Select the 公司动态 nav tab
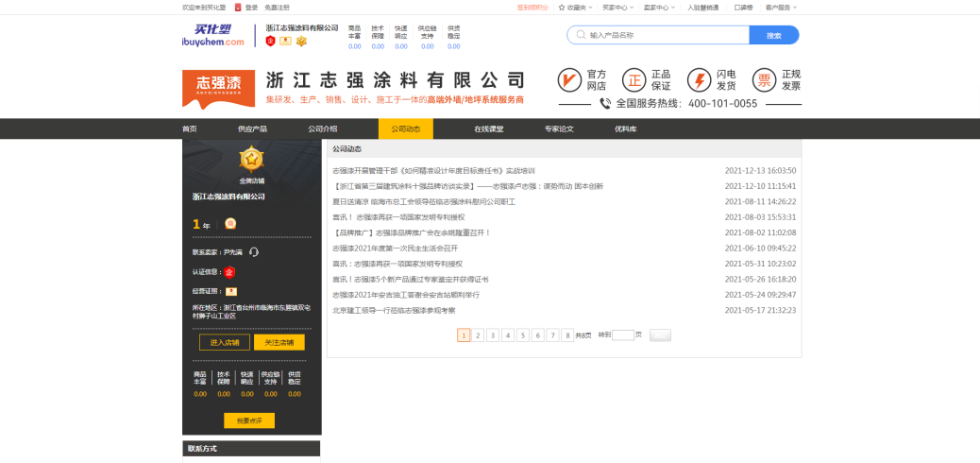The width and height of the screenshot is (980, 463). click(x=406, y=129)
